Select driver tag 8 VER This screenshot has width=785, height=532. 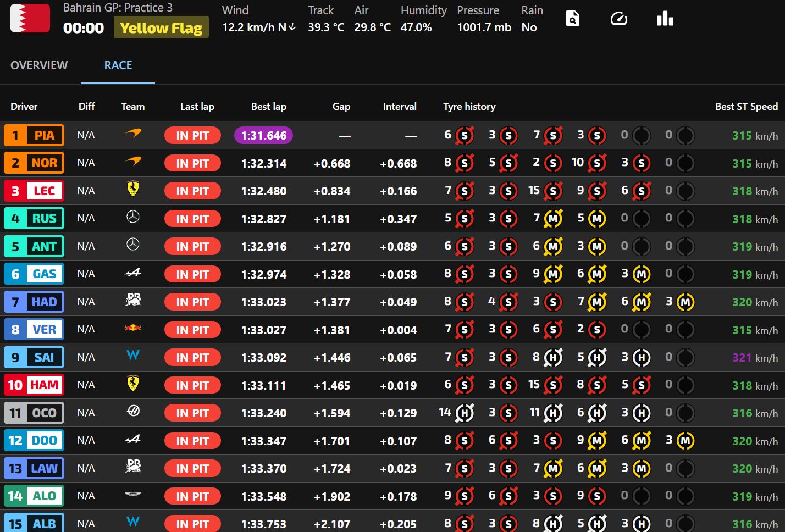[34, 329]
